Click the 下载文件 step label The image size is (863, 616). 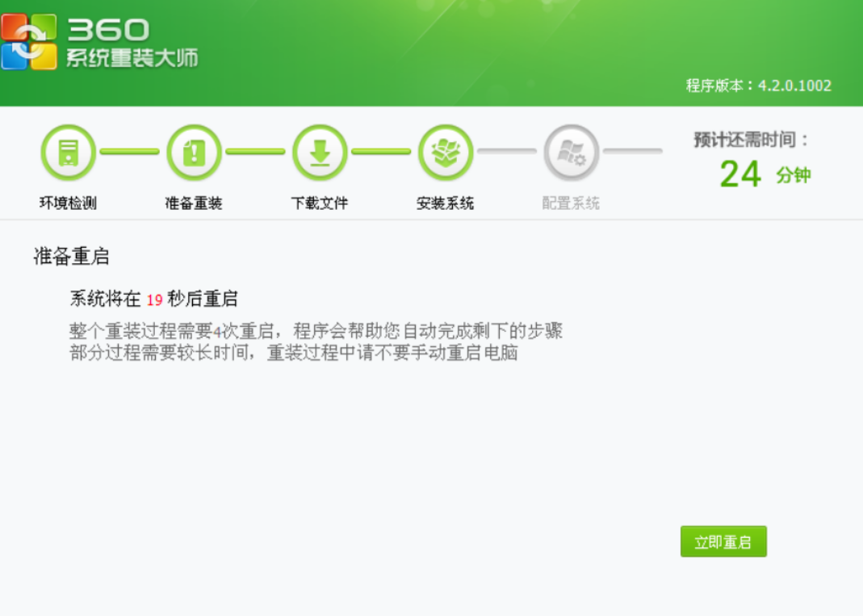tap(320, 203)
